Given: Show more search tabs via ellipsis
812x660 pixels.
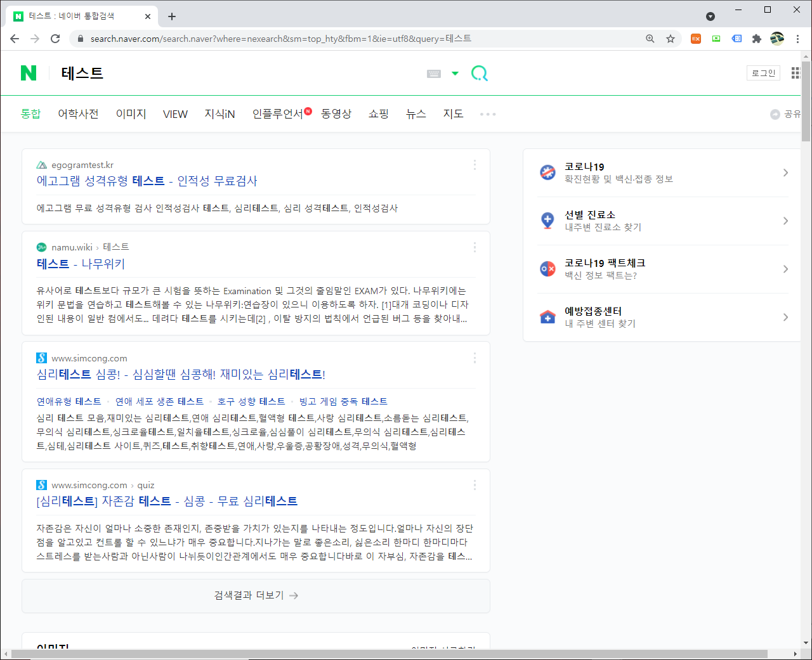Looking at the screenshot, I should 488,114.
